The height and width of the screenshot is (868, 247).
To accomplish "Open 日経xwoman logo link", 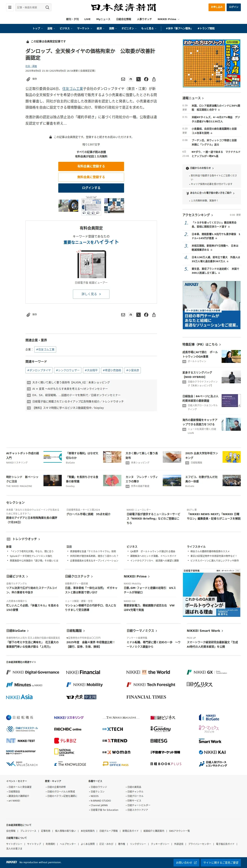I will coord(116,752).
